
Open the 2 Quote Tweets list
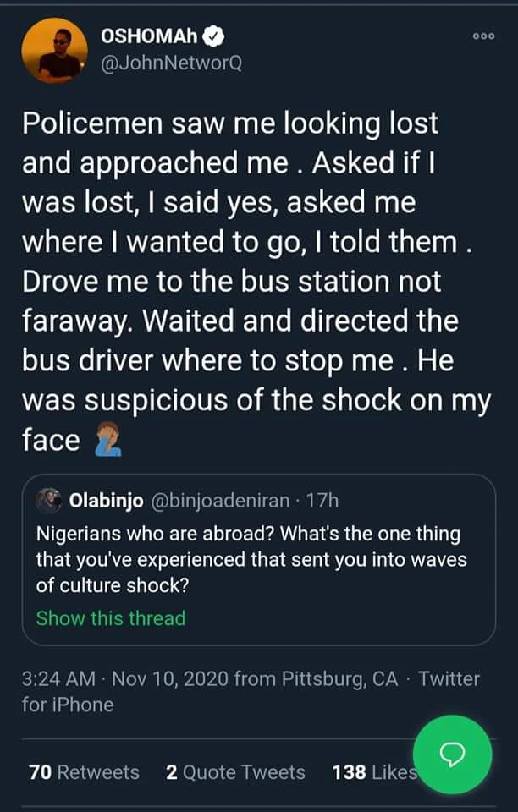coord(236,772)
